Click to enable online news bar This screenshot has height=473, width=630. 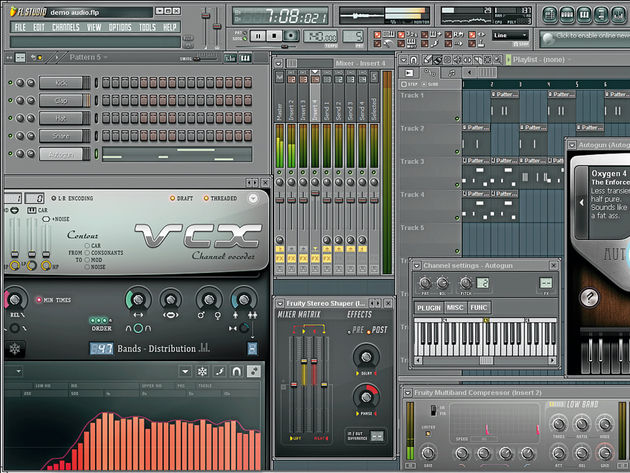[x=585, y=38]
